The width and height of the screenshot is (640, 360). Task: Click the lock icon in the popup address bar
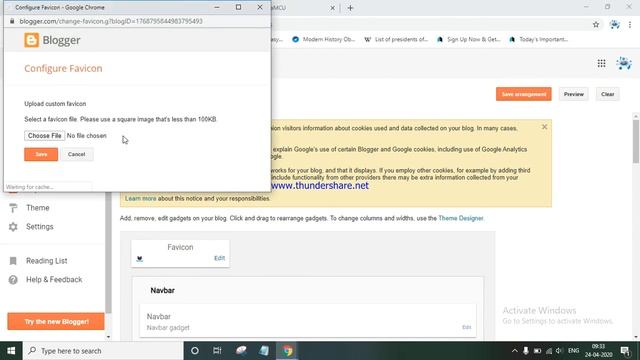point(12,21)
